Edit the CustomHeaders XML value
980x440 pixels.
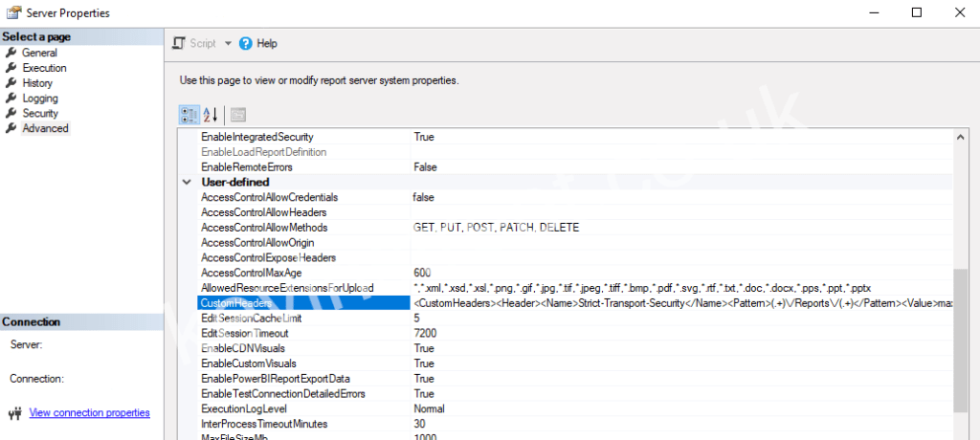pos(681,303)
